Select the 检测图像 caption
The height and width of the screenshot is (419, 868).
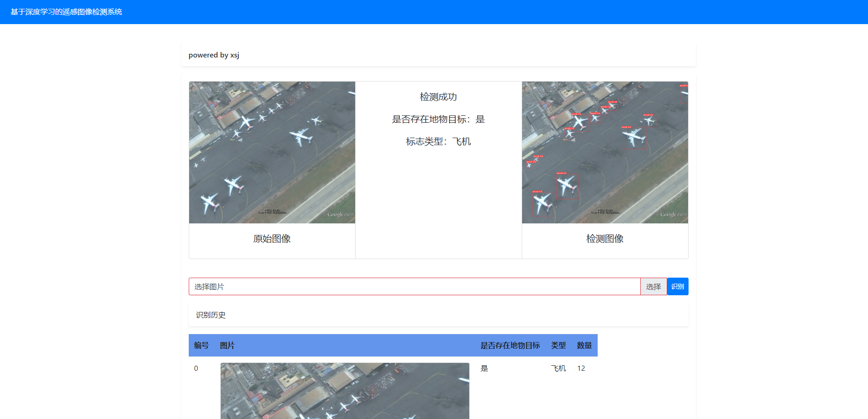click(x=605, y=239)
